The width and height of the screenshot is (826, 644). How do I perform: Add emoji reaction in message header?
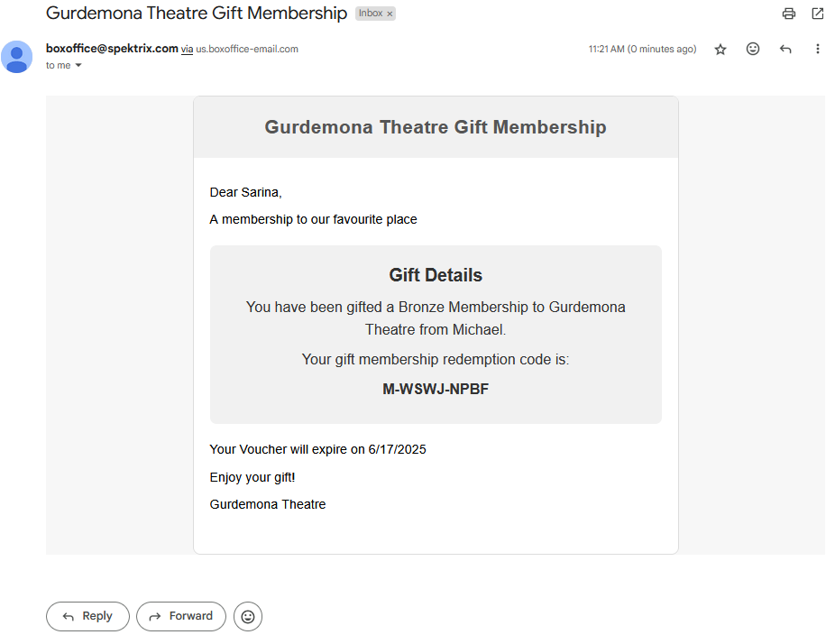pos(753,49)
